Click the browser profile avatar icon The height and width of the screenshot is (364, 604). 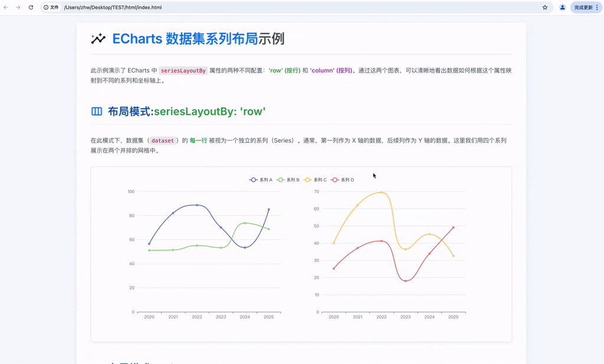(562, 8)
